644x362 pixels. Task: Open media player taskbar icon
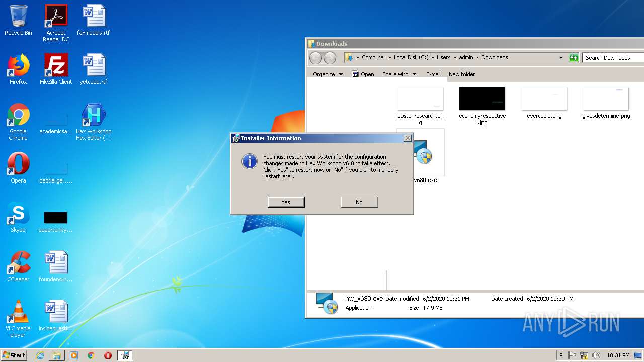tap(74, 355)
